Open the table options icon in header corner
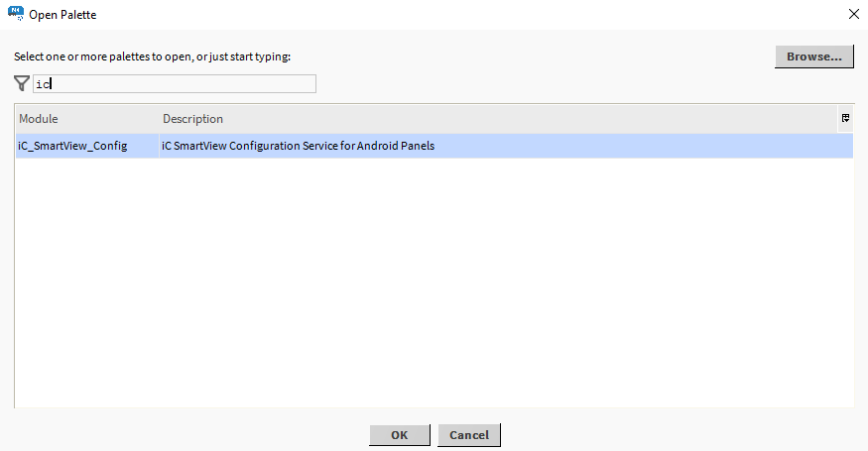The height and width of the screenshot is (451, 868). [x=845, y=119]
